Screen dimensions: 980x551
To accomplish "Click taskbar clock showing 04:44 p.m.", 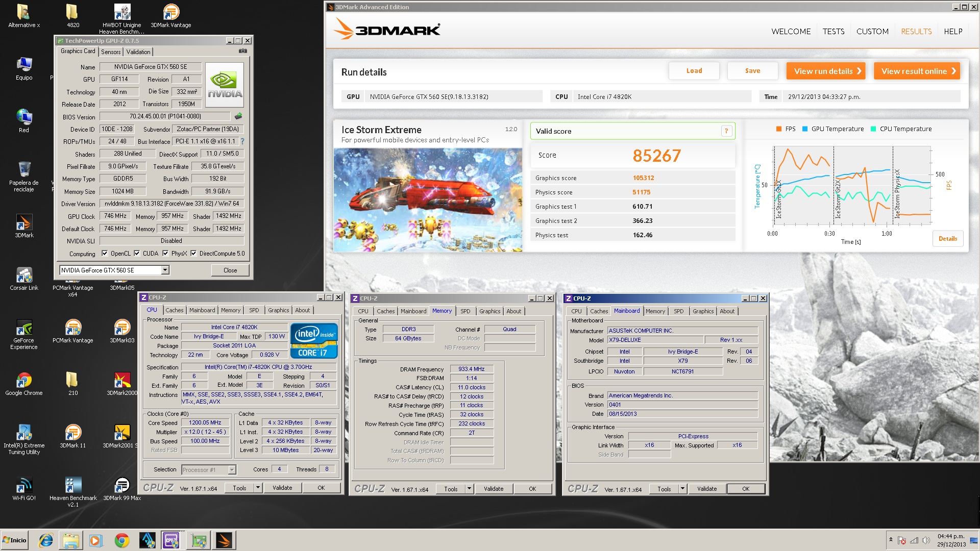I will pos(951,540).
